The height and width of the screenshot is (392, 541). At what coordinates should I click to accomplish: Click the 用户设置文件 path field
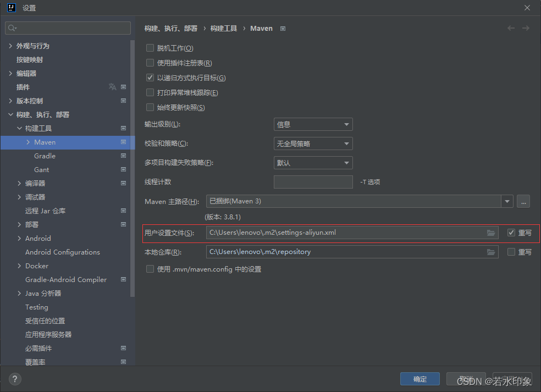pos(352,233)
